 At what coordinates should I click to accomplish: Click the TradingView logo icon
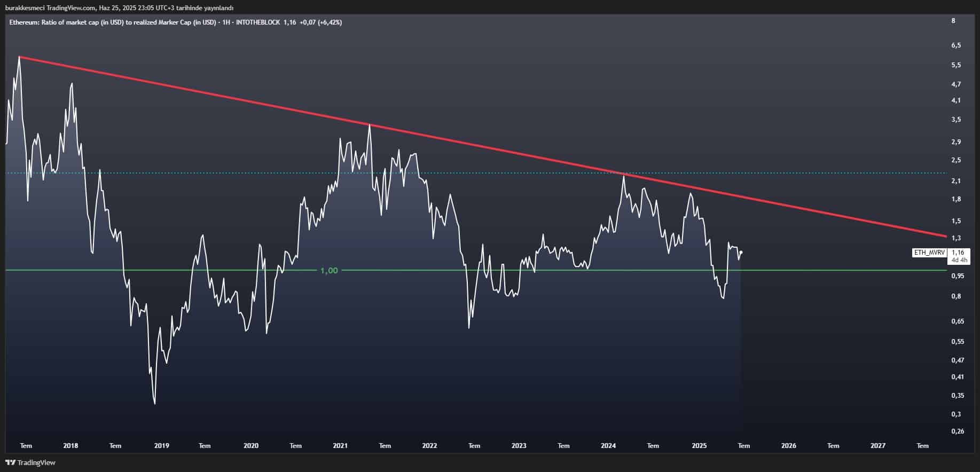pyautogui.click(x=10, y=462)
